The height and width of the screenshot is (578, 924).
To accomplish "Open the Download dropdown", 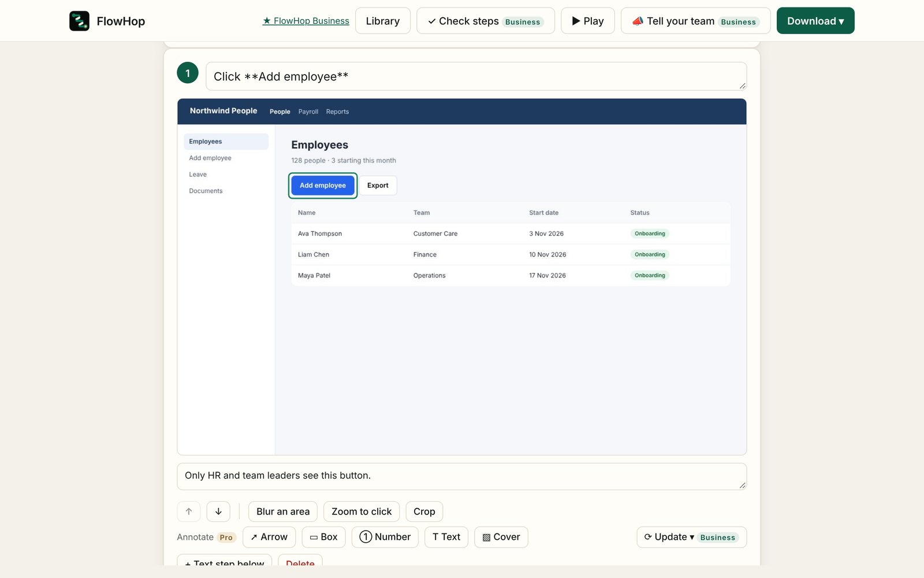I will pyautogui.click(x=815, y=21).
